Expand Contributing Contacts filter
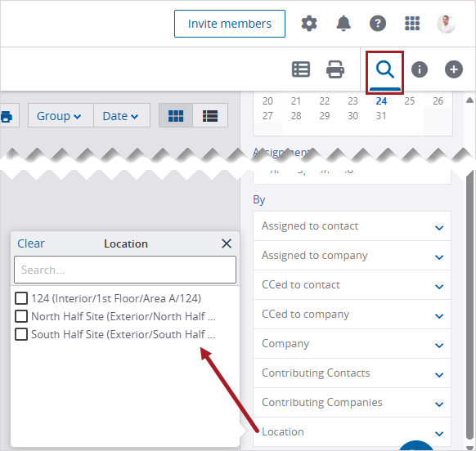 352,373
